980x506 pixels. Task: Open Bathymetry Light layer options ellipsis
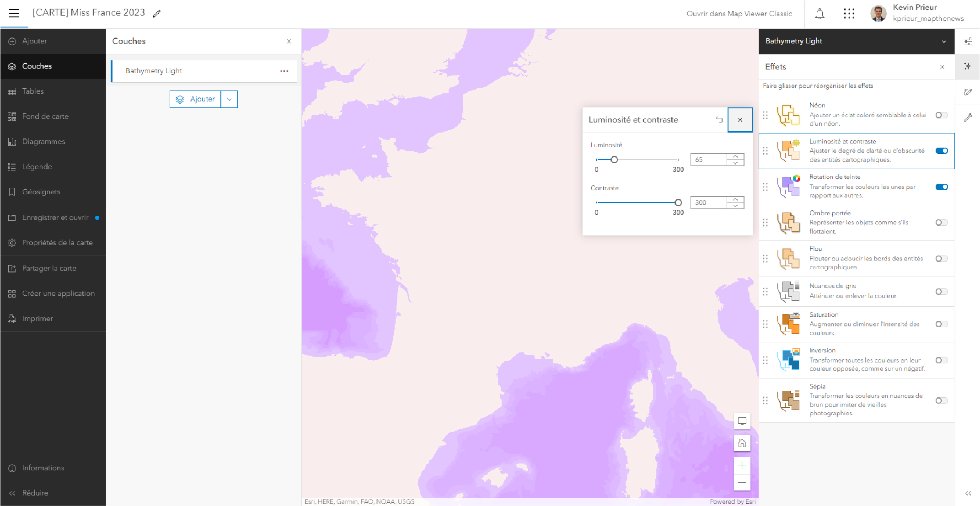point(284,71)
